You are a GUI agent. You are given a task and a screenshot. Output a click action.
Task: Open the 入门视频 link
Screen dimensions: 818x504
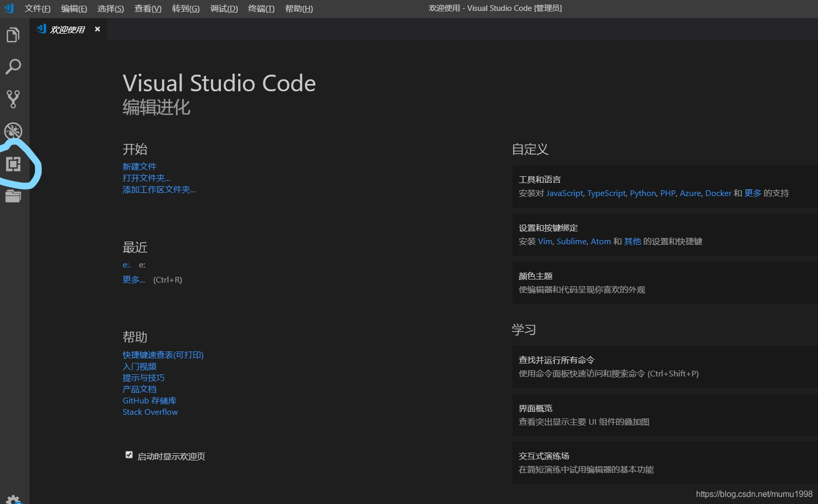point(139,366)
